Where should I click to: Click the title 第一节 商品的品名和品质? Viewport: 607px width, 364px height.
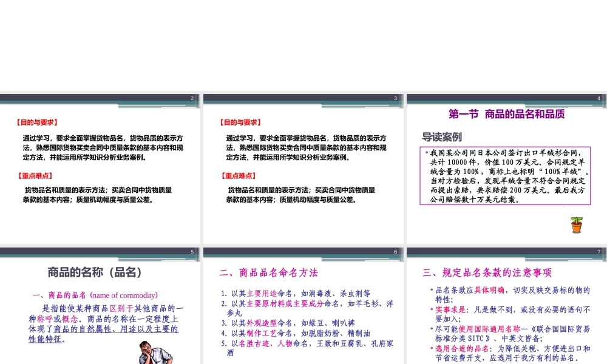506,114
